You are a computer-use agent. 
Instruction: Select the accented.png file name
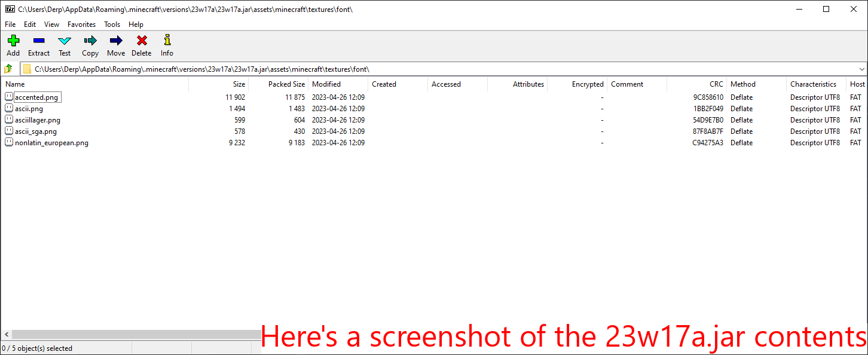[x=37, y=97]
